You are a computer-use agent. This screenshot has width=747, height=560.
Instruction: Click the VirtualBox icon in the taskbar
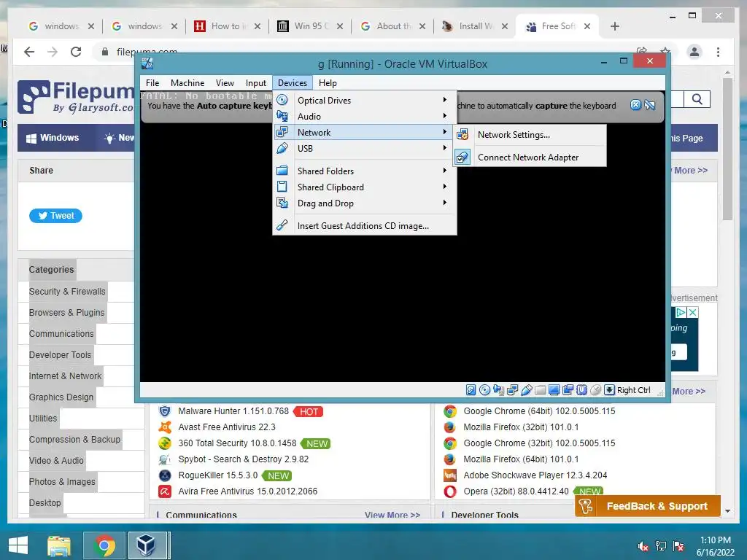coord(146,545)
